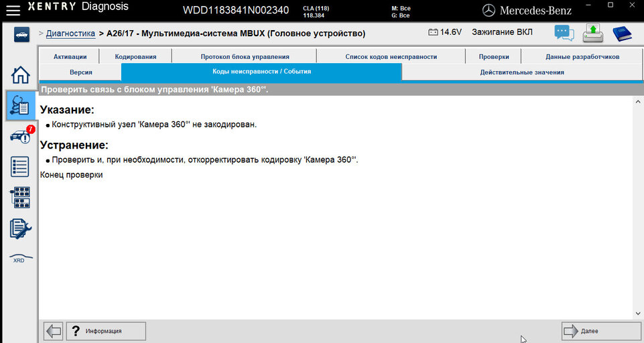Close the XENTRY Diagnosis window

pos(632,5)
